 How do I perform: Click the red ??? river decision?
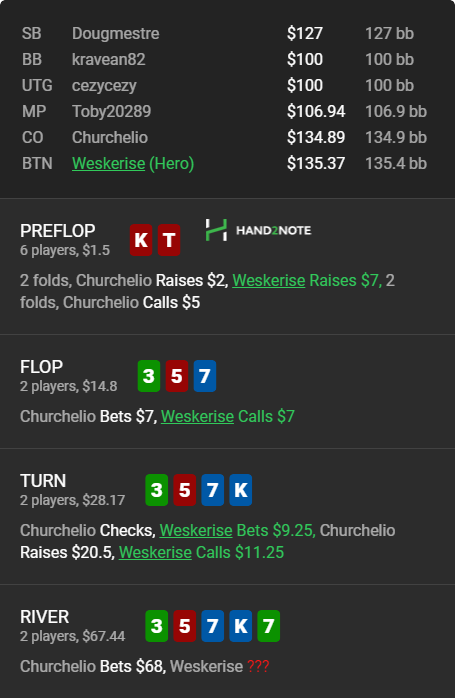[x=258, y=666]
